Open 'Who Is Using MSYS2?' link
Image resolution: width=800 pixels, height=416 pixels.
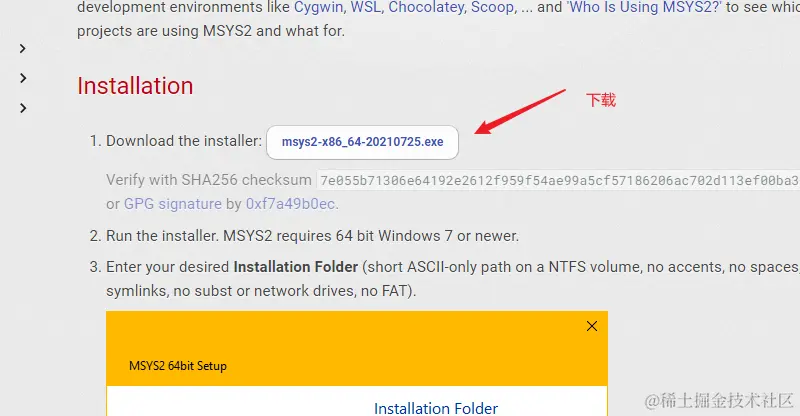coord(644,7)
